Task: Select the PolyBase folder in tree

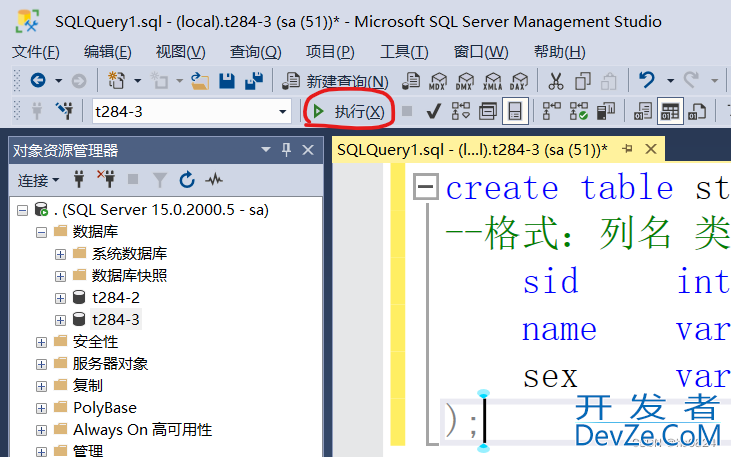Action: click(105, 408)
